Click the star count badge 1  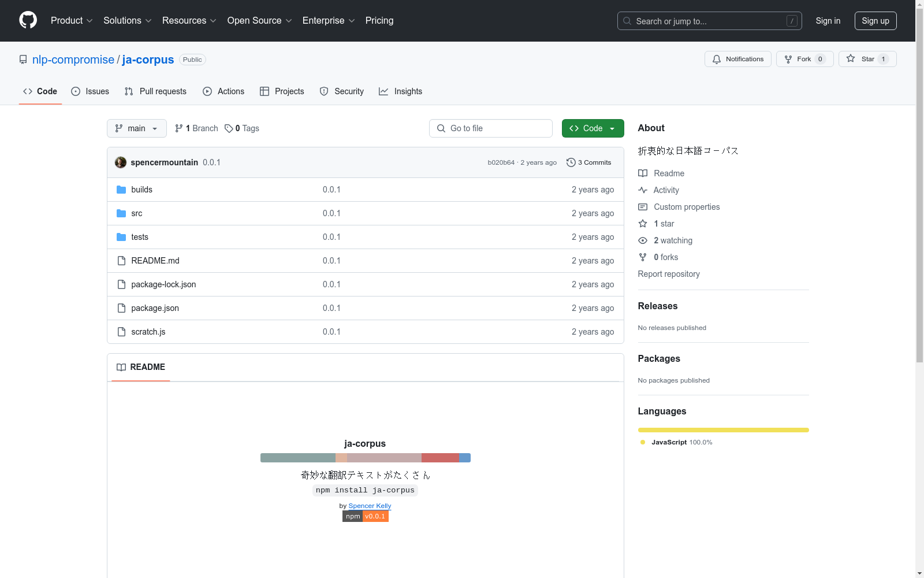click(883, 59)
